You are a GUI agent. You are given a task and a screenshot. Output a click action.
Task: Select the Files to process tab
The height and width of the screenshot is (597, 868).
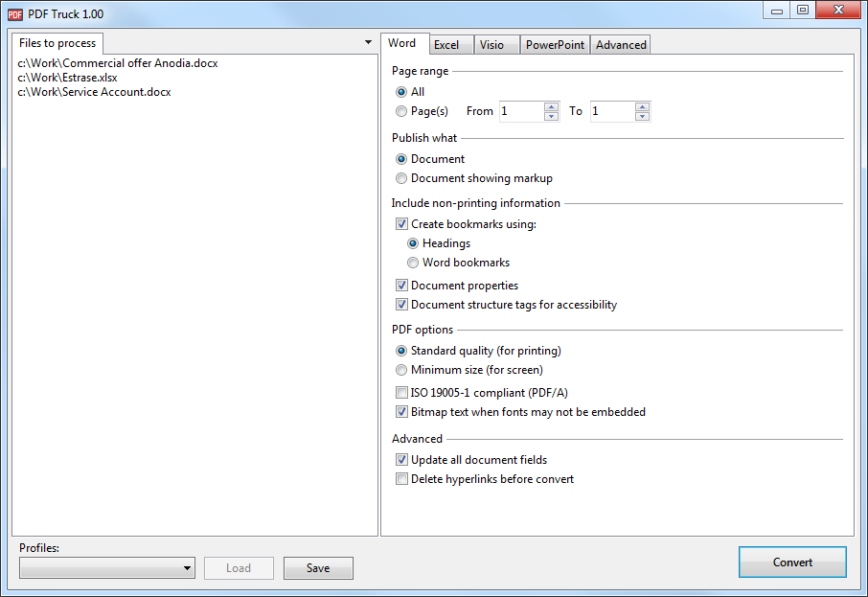(x=57, y=43)
